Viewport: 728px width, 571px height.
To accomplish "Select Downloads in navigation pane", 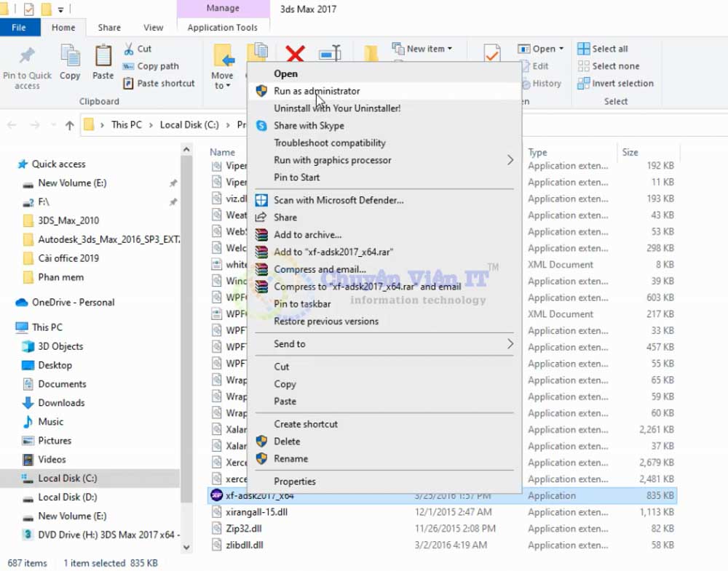I will pyautogui.click(x=61, y=403).
